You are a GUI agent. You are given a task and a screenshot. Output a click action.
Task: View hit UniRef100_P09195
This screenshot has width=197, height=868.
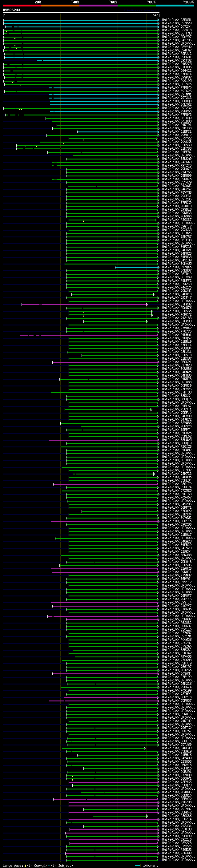coord(176,81)
